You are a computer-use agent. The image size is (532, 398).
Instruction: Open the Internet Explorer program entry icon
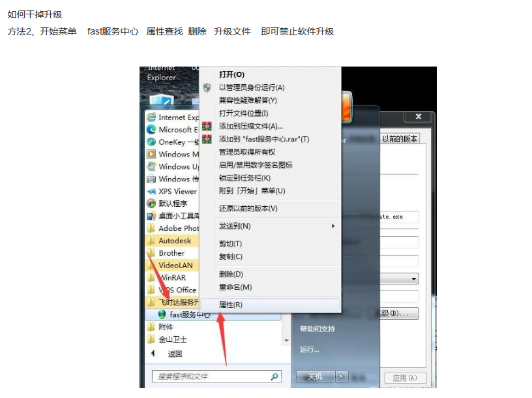tap(151, 117)
